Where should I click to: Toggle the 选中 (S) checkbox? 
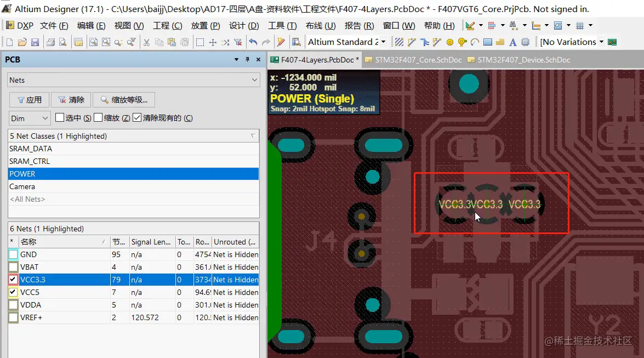(x=60, y=117)
